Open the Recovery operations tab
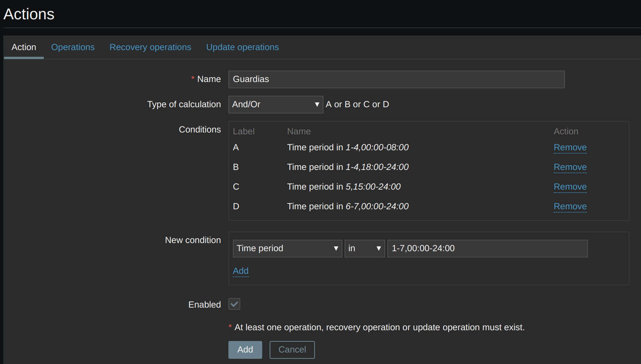641x364 pixels. pyautogui.click(x=150, y=47)
